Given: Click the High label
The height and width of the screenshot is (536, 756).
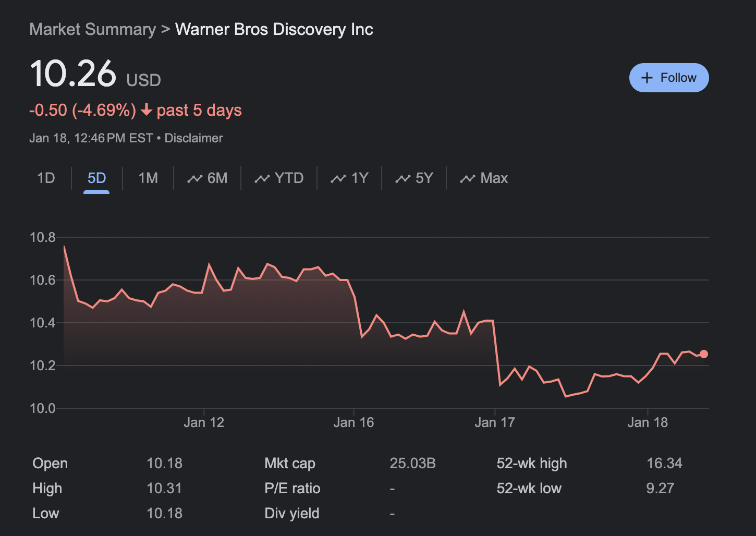Looking at the screenshot, I should pyautogui.click(x=47, y=489).
